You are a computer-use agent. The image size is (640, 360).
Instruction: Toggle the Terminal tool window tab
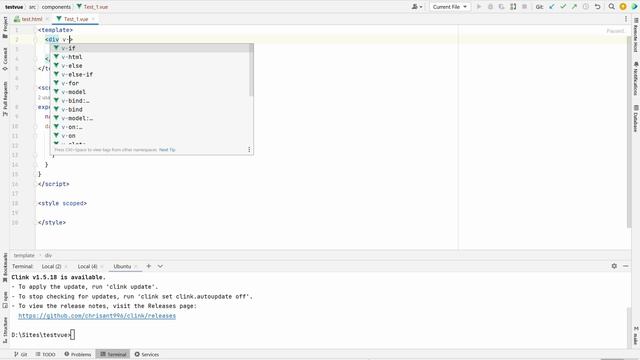[x=113, y=354]
